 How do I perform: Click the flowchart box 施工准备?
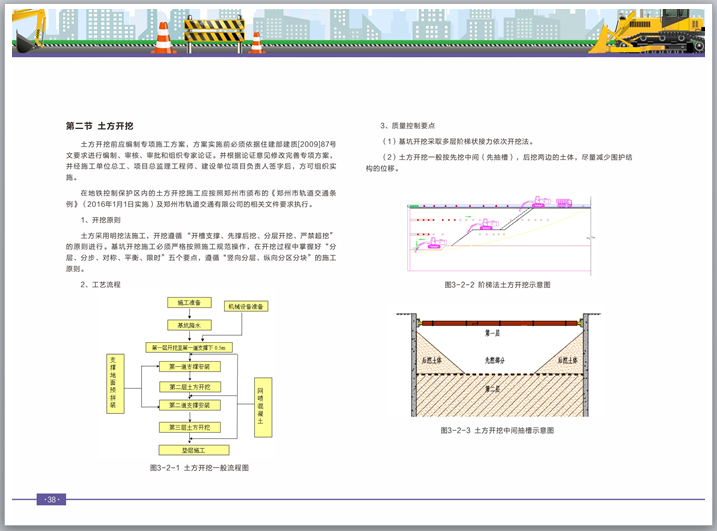pyautogui.click(x=189, y=302)
